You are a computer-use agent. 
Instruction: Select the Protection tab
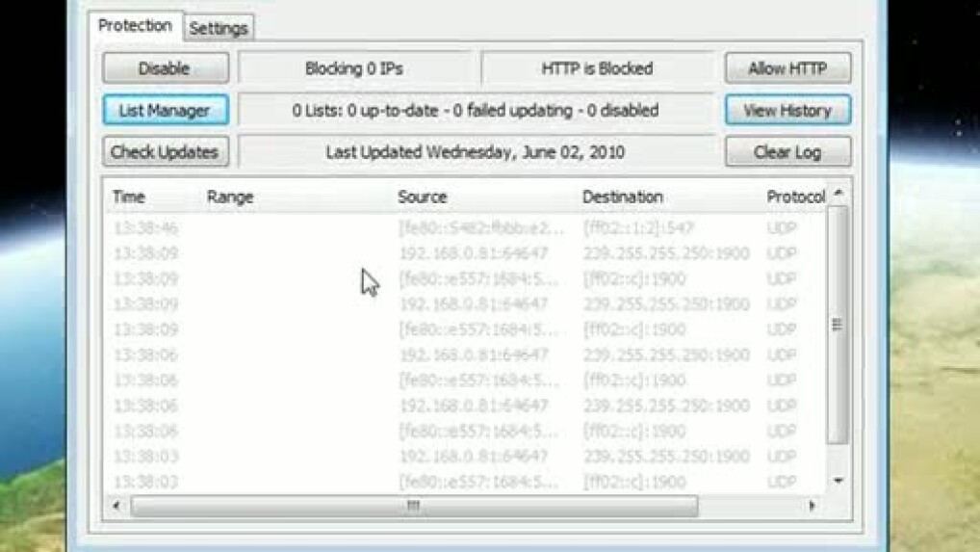click(135, 26)
